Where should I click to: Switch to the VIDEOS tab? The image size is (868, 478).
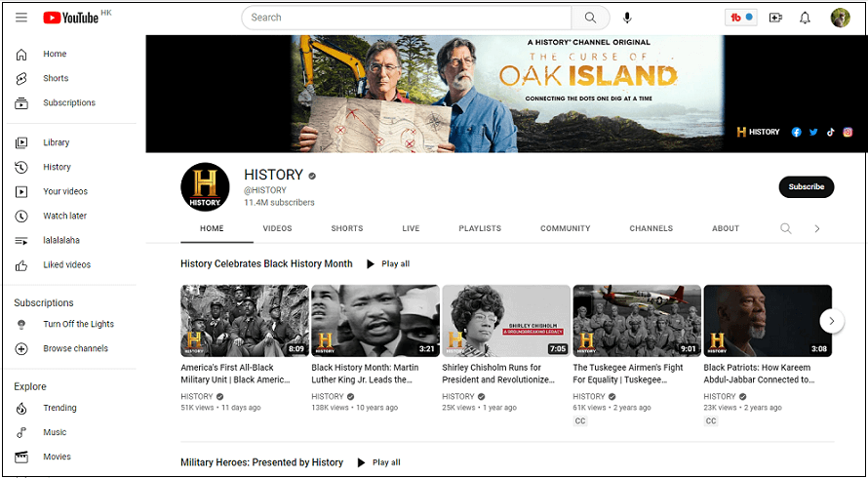pyautogui.click(x=277, y=228)
